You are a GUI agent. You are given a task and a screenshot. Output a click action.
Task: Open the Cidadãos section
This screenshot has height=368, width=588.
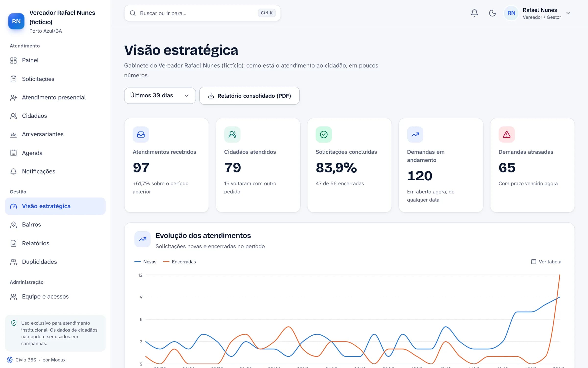coord(55,116)
